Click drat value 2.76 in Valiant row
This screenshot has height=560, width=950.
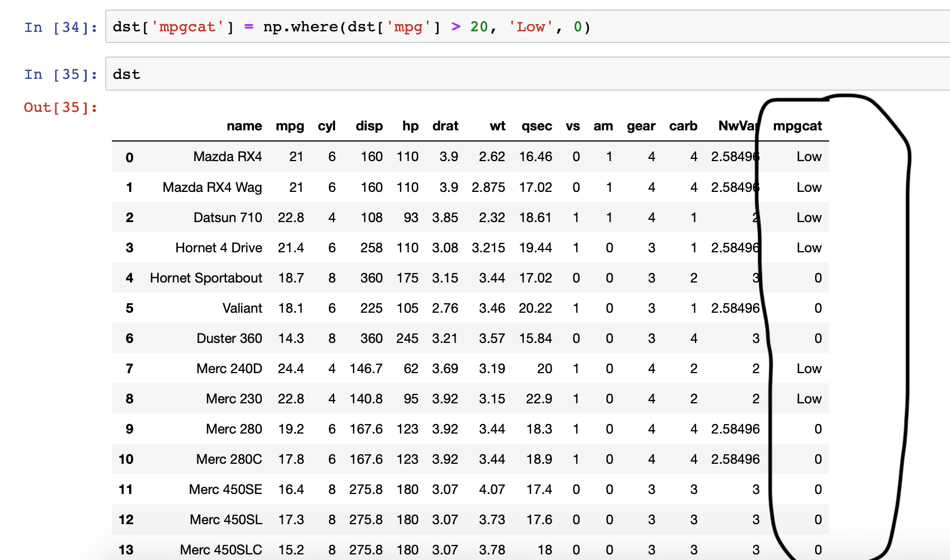445,308
